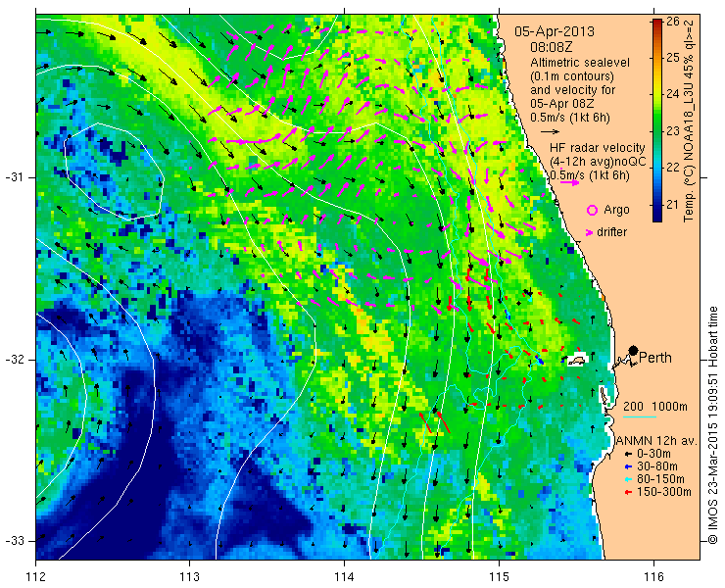Viewport: 725px width, 588px height.
Task: Click the latitude -32 axis label
Action: tap(14, 360)
